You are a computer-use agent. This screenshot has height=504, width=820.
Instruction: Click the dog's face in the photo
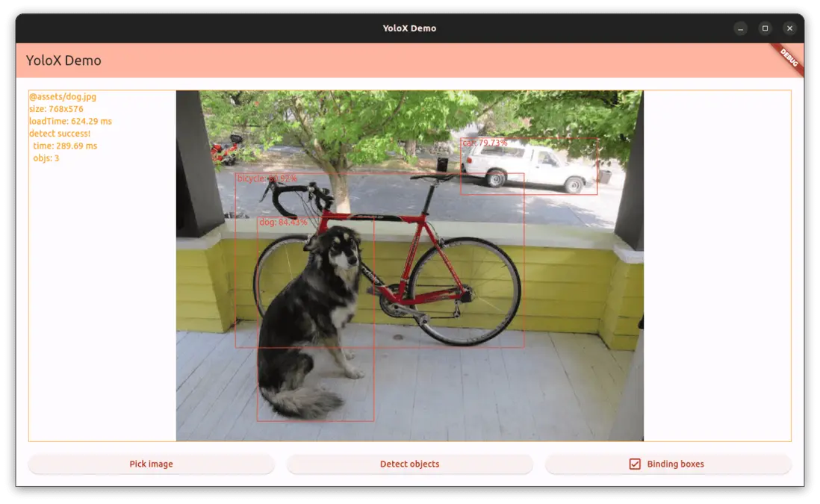tap(341, 250)
